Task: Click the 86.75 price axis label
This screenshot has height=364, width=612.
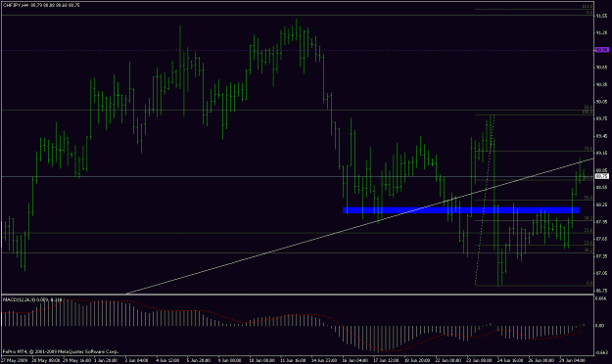Action: tap(601, 291)
